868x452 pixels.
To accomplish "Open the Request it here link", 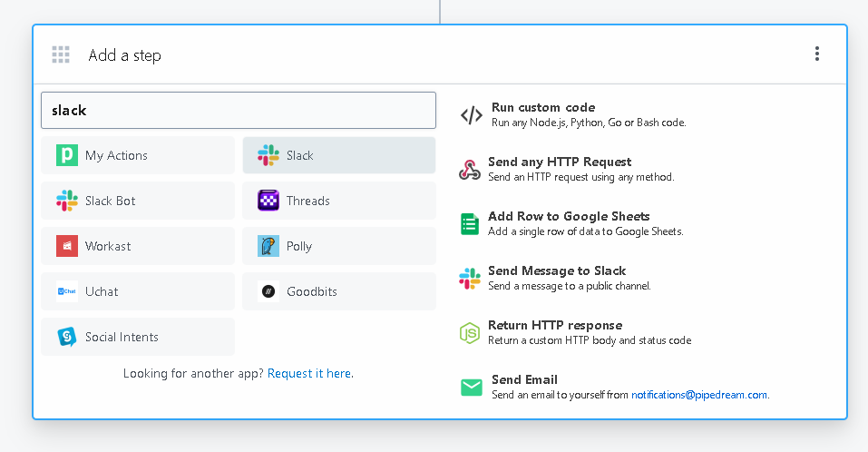I will (309, 373).
